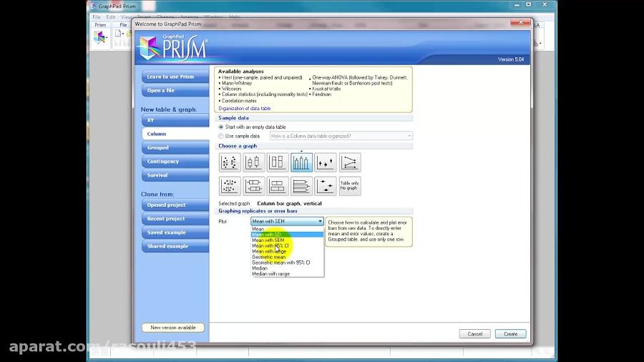Viewport: 644px width, 362px height.
Task: Select the vertical column bar graph icon
Action: click(x=301, y=162)
